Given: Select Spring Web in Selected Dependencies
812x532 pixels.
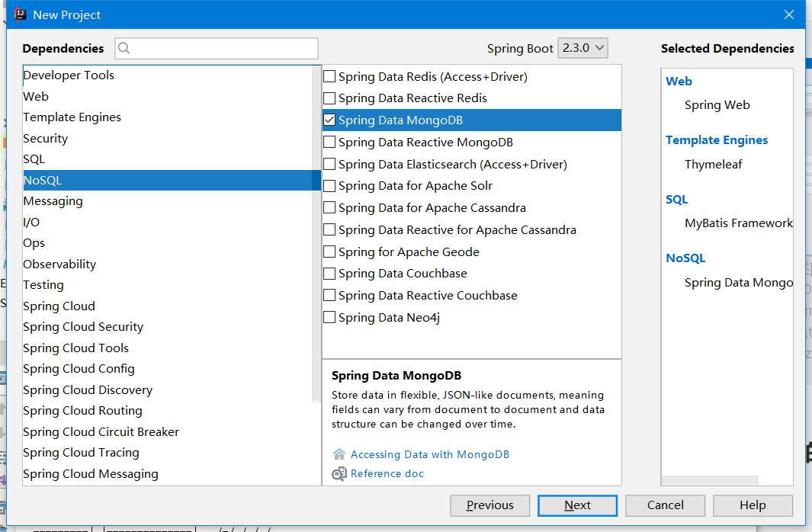Looking at the screenshot, I should click(x=717, y=105).
